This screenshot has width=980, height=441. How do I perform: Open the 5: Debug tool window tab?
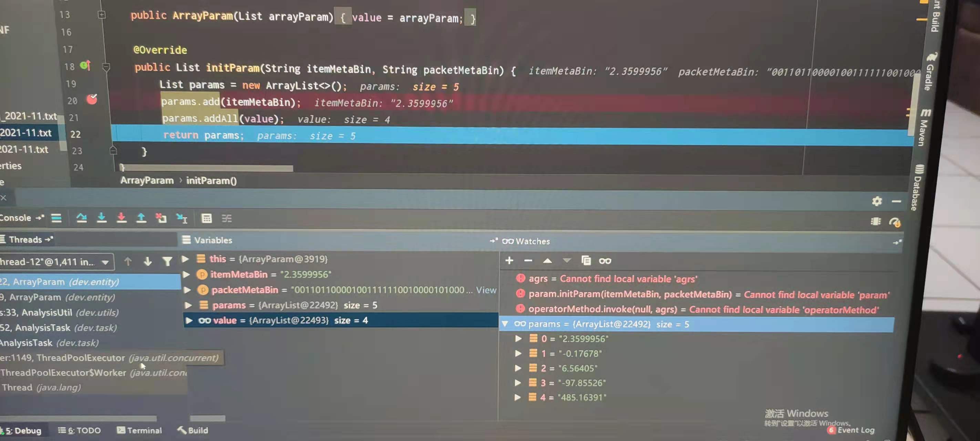coord(22,430)
